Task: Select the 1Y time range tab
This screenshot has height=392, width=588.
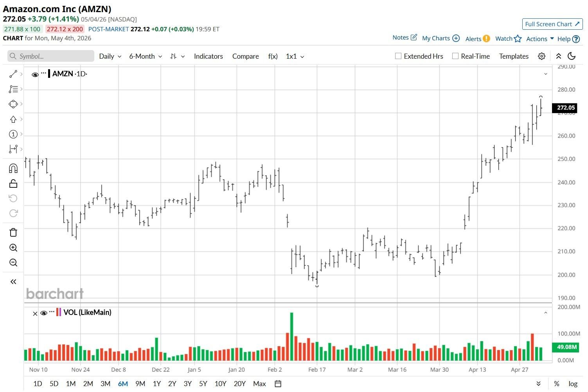Action: pos(156,384)
